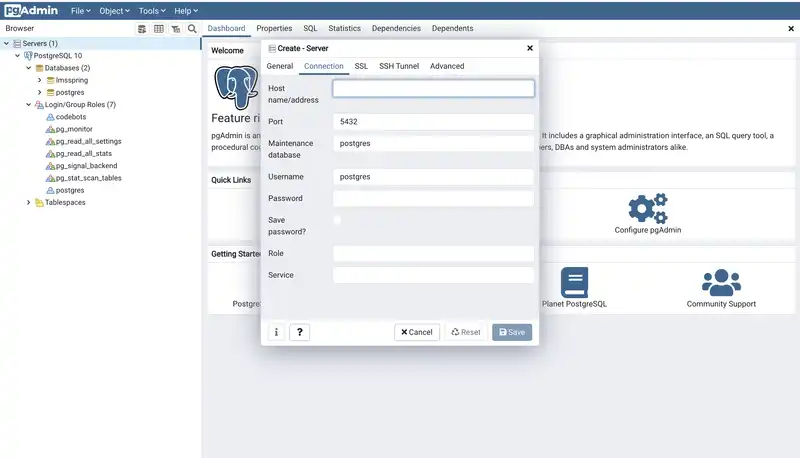Collapse the Databases tree node
Screen dimensions: 800x458
pyautogui.click(x=30, y=68)
